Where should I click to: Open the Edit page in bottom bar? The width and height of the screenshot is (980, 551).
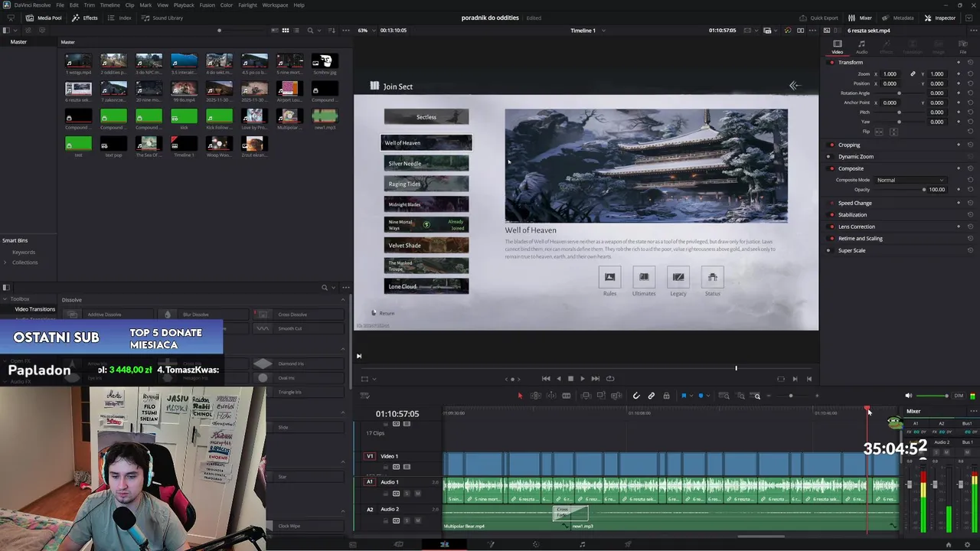[444, 544]
